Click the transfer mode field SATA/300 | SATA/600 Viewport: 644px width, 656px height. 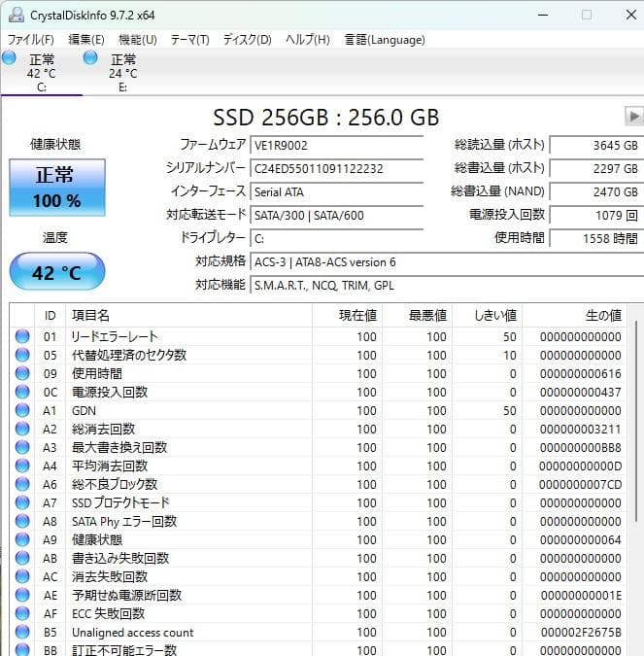(337, 216)
